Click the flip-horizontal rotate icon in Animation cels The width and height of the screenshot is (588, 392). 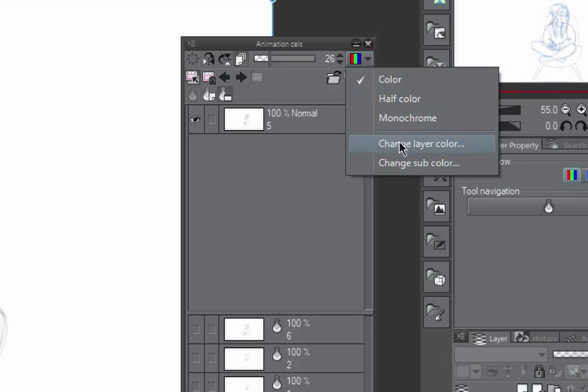coord(209,59)
